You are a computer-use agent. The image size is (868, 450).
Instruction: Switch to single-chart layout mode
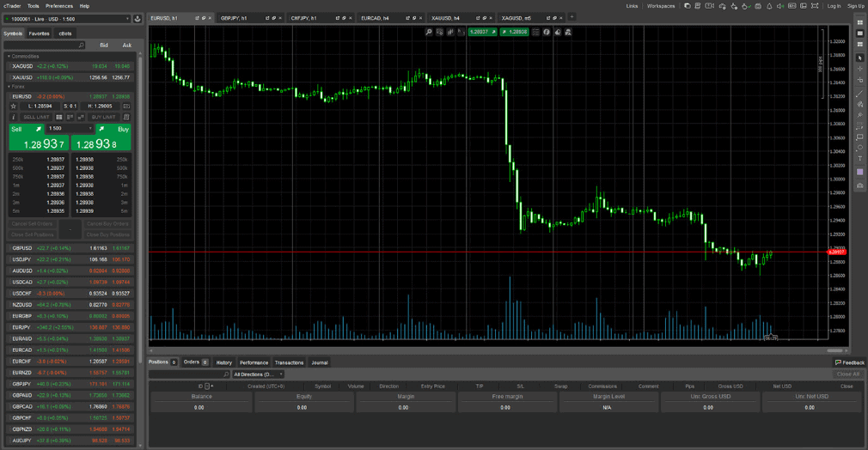pyautogui.click(x=860, y=33)
